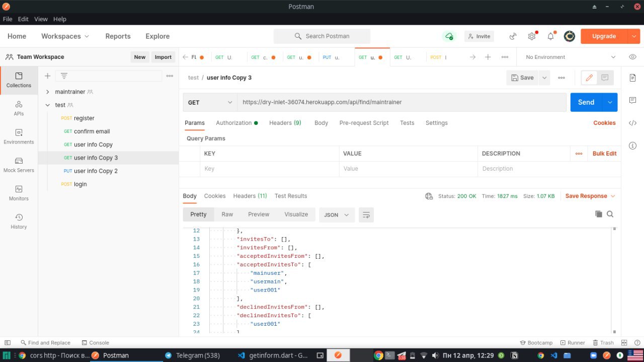Open the comments icon in right sidebar
This screenshot has height=362, width=644.
632,100
